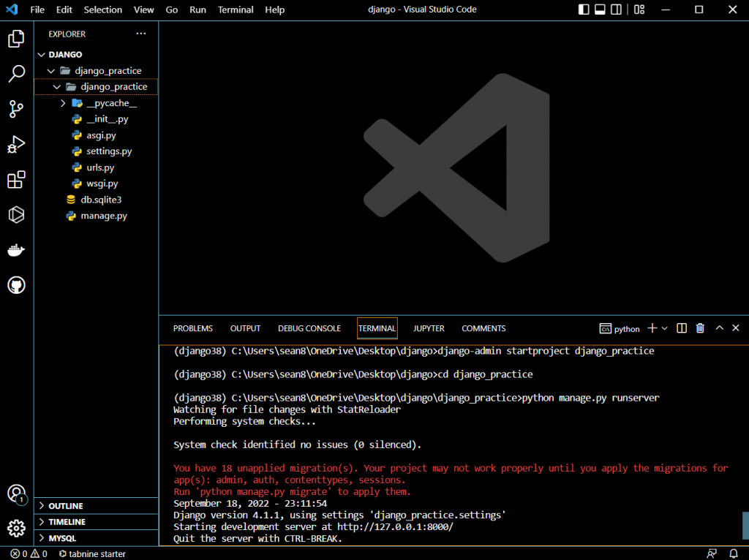Screen dimensions: 749x560
Task: Switch to the PROBLEMS tab
Action: tap(193, 328)
